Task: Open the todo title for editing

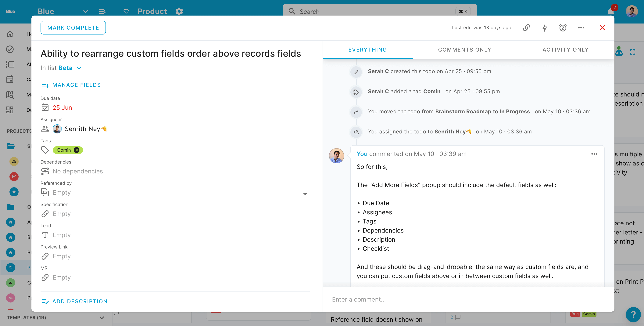Action: tap(171, 53)
